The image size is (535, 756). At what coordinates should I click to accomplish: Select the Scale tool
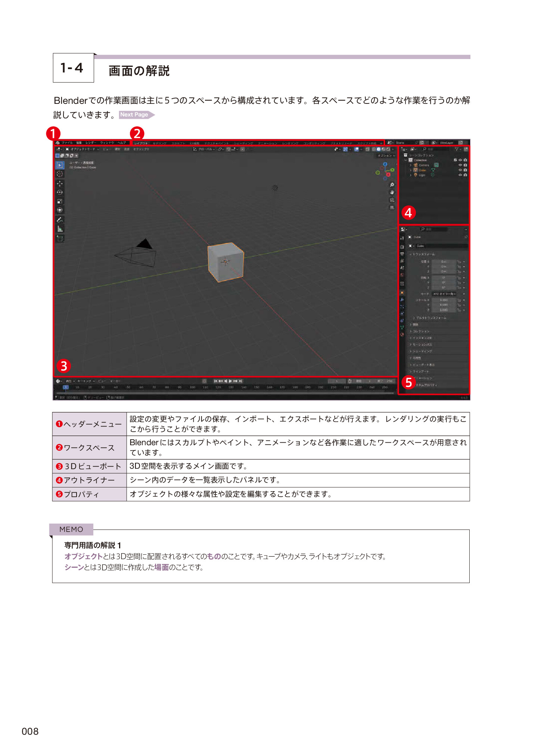[60, 201]
